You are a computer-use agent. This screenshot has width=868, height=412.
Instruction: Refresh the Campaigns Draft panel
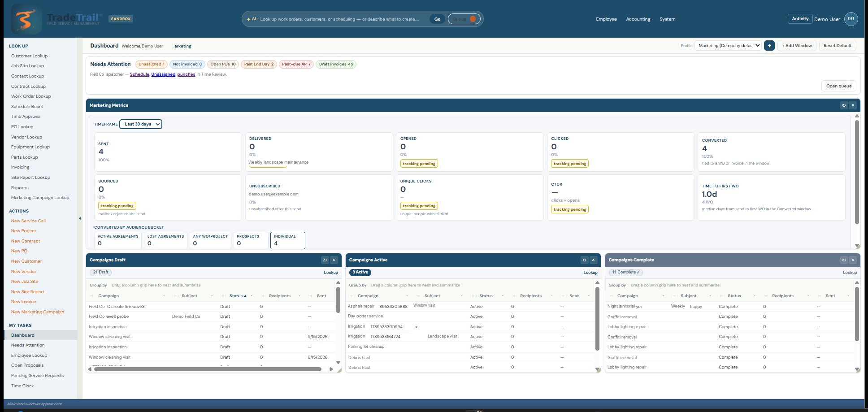pyautogui.click(x=325, y=260)
